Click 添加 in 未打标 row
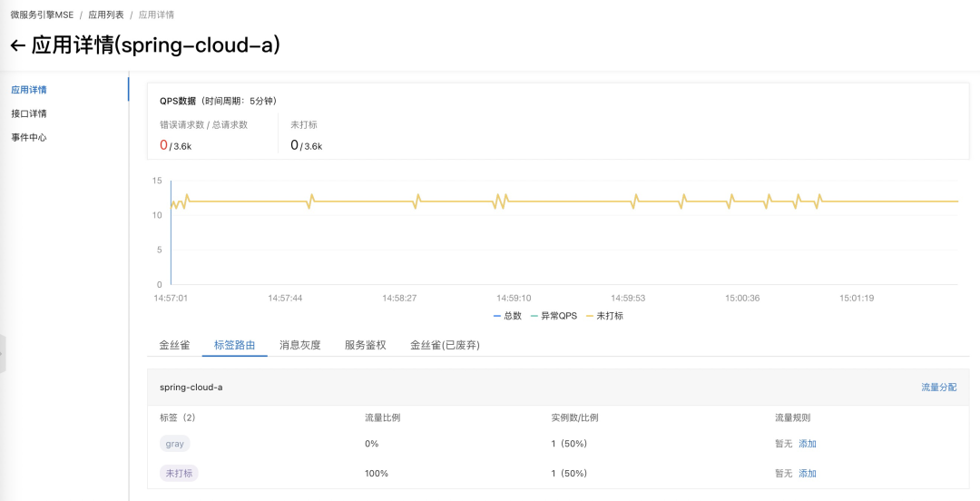The image size is (980, 501). point(808,474)
